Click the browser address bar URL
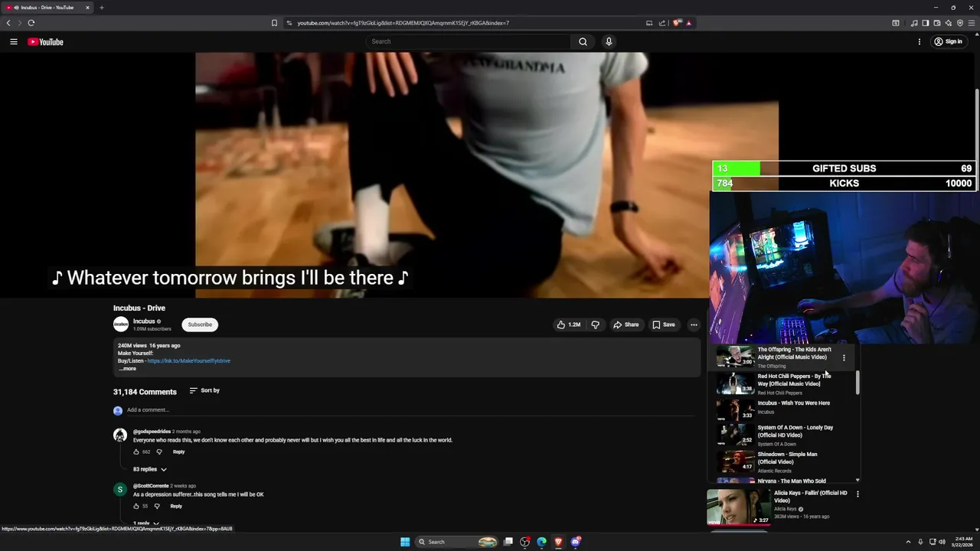 [x=403, y=23]
